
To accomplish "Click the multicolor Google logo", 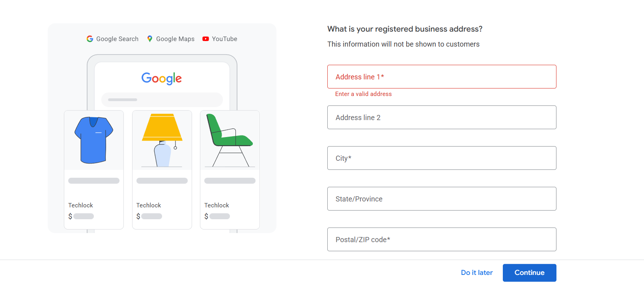I will [162, 78].
